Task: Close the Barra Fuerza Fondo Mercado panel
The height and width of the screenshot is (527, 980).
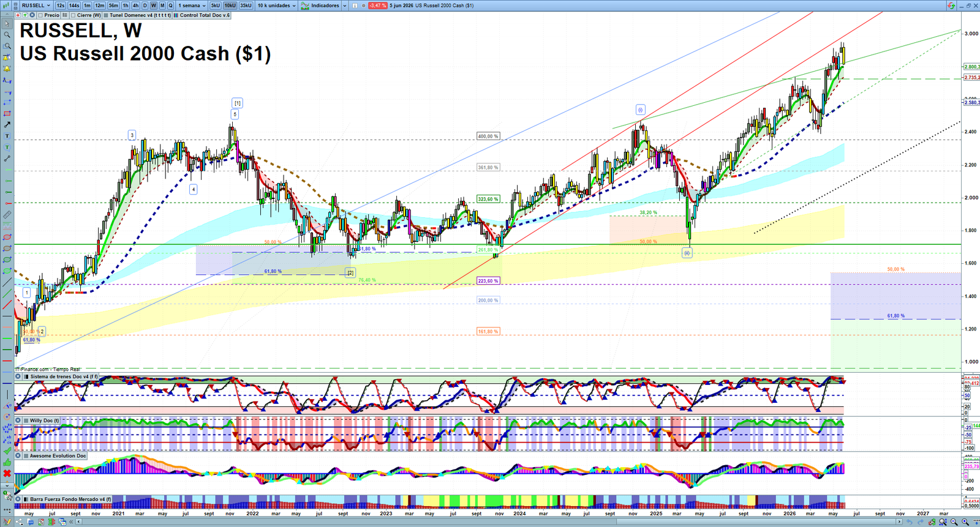Action: (18, 499)
